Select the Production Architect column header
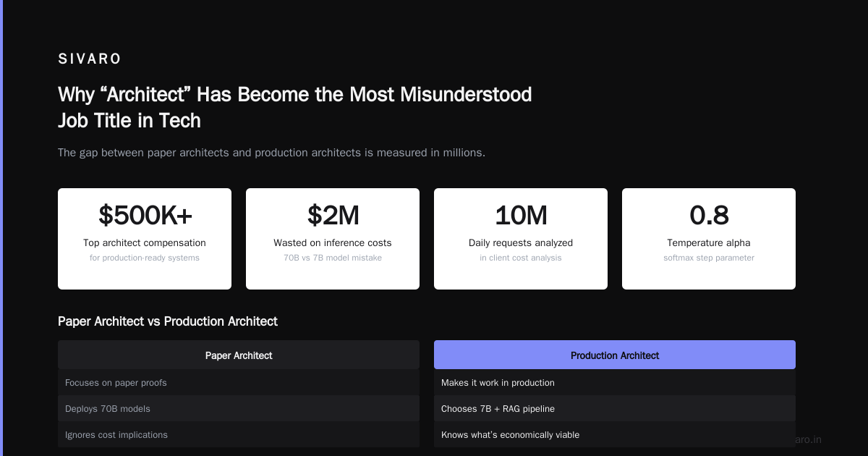Viewport: 868px width, 456px height. (615, 355)
